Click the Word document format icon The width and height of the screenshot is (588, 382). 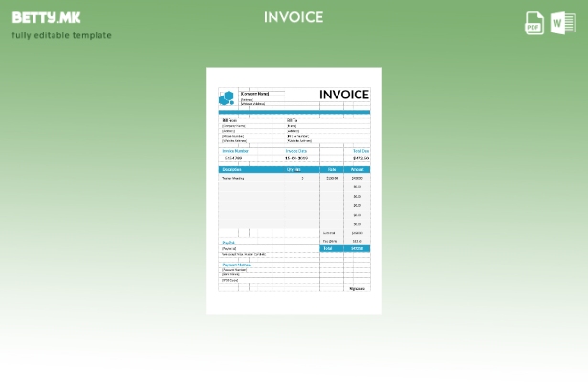point(562,23)
